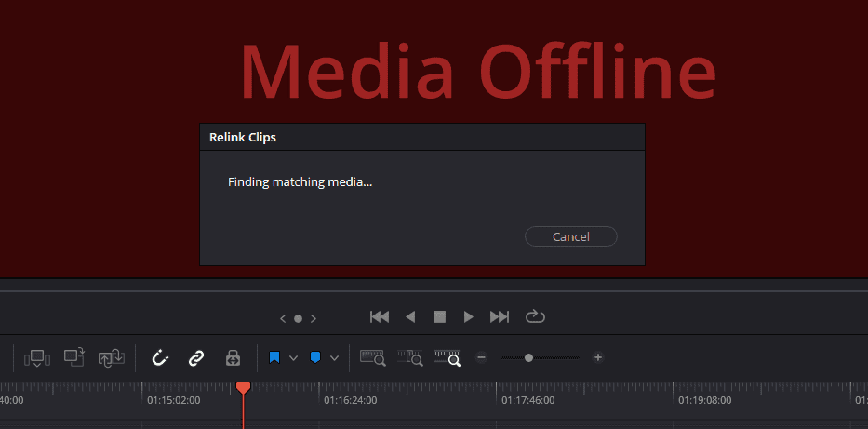Click Cancel in Relink Clips dialog
This screenshot has width=868, height=429.
pos(570,236)
